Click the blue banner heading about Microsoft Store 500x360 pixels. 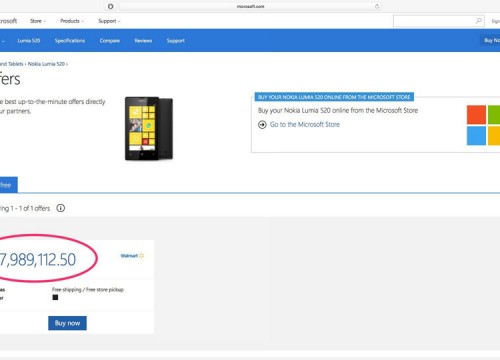(334, 97)
